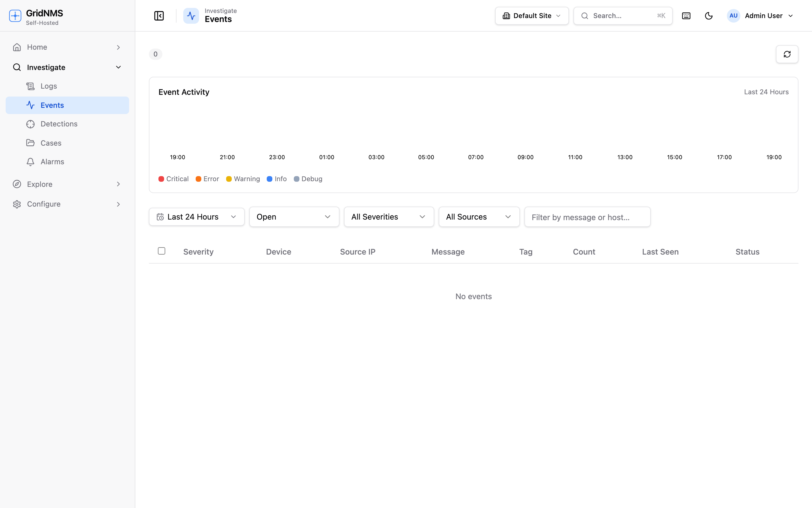Go to Detections in the sidebar
This screenshot has height=508, width=812.
coord(59,124)
